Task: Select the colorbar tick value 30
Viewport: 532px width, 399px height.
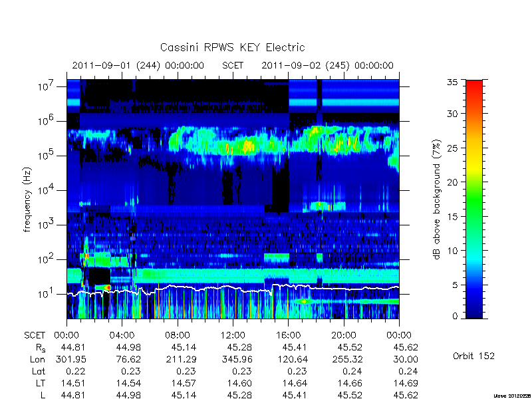Action: pos(454,114)
